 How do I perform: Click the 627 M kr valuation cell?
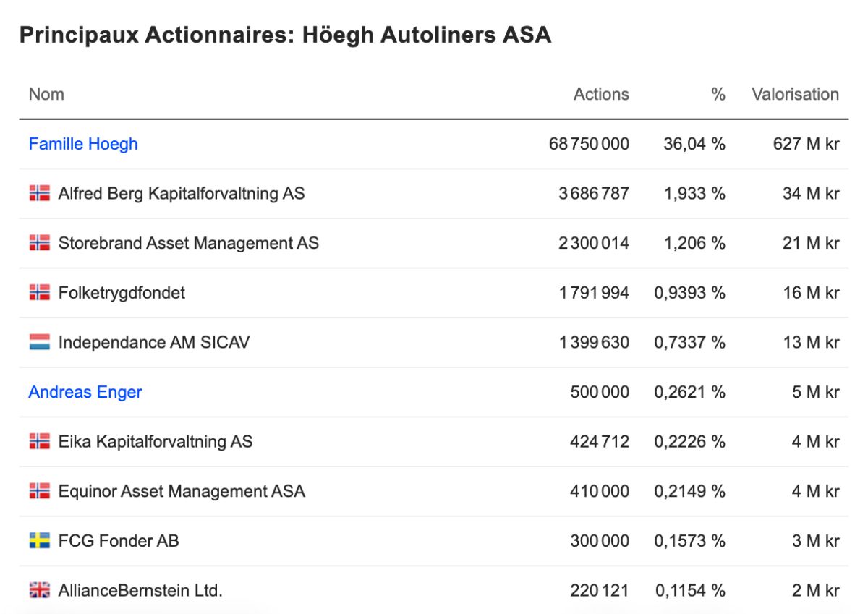coord(806,144)
